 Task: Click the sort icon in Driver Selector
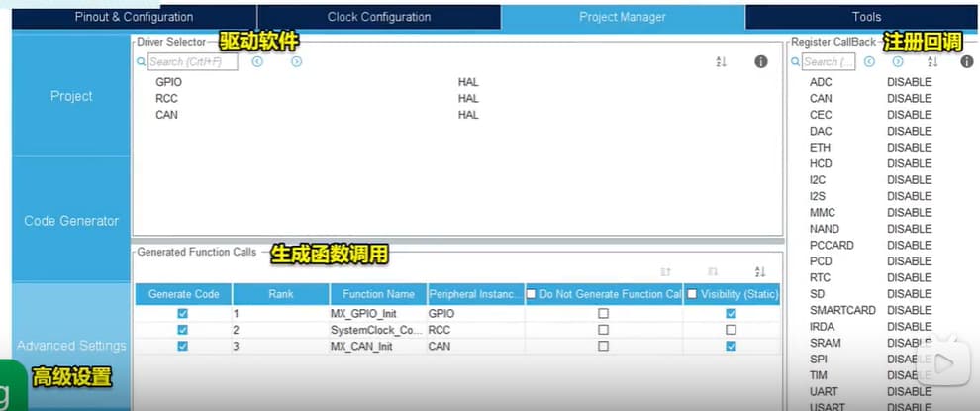pos(721,62)
